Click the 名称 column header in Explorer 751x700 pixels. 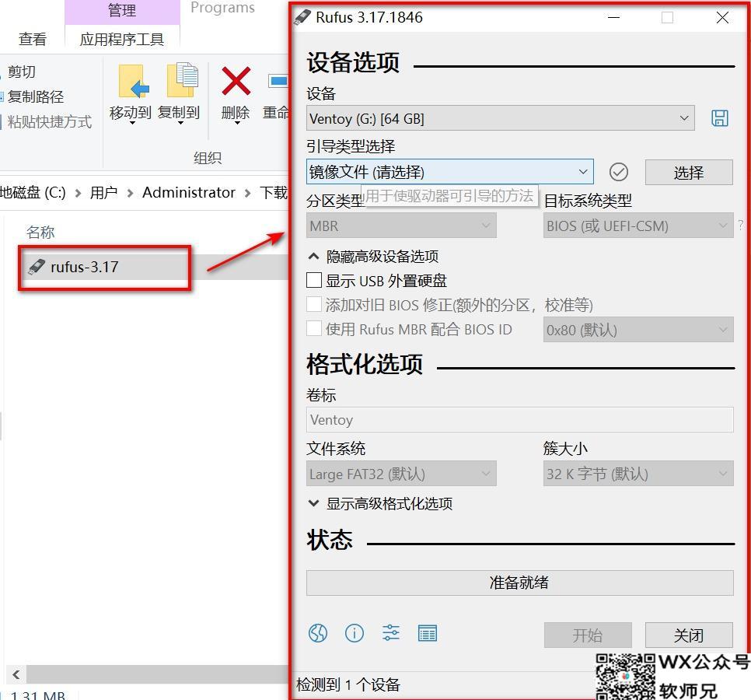[x=40, y=233]
